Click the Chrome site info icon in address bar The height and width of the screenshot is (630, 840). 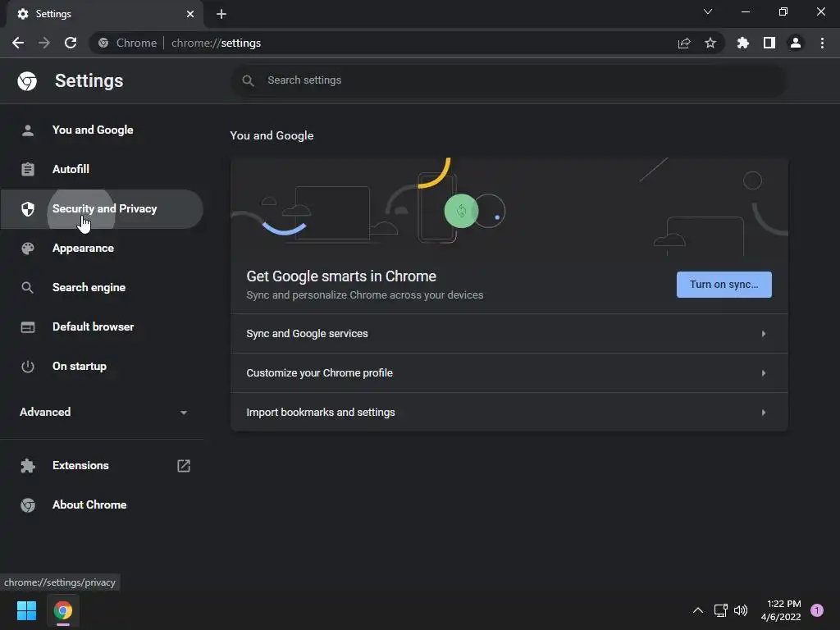pyautogui.click(x=103, y=43)
